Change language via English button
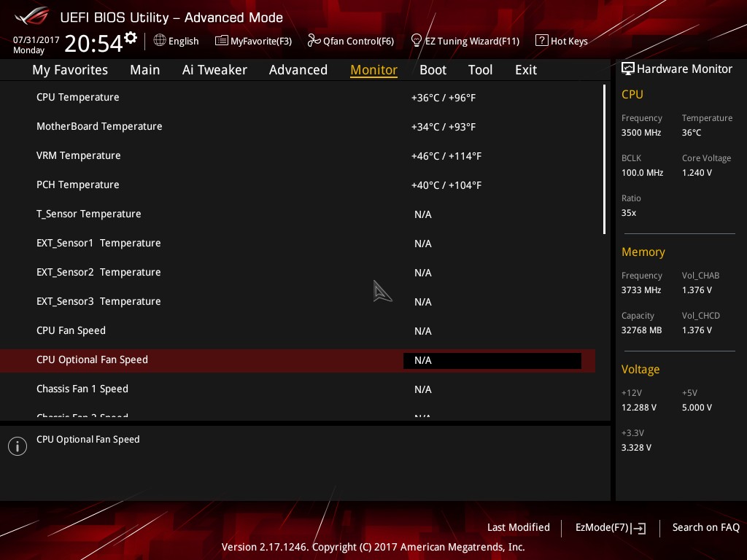The height and width of the screenshot is (560, 747). click(177, 41)
